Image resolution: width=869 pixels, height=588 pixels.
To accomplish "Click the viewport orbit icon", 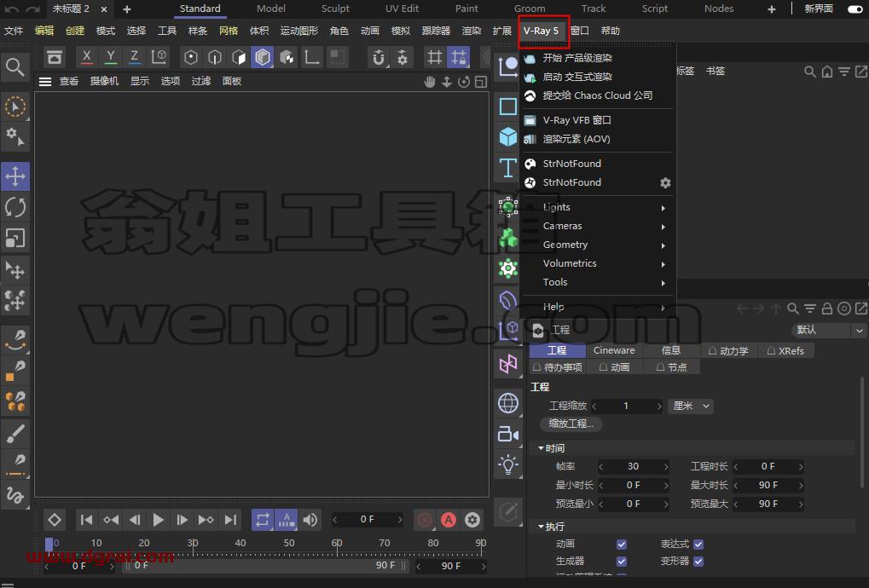I will [x=464, y=82].
